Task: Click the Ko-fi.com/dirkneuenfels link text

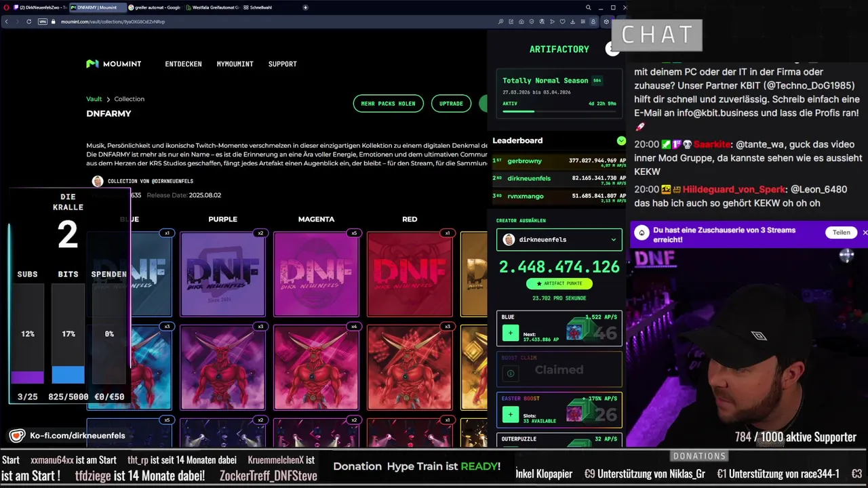Action: 78,436
